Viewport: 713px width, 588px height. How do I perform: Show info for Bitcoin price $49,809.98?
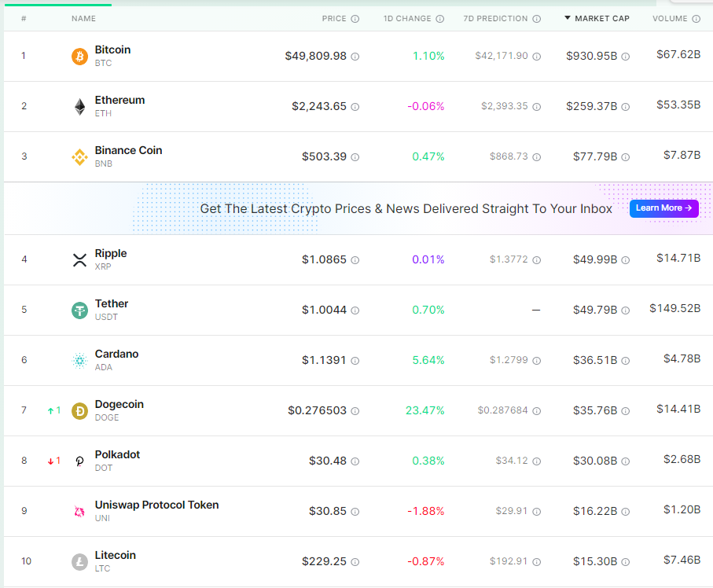(355, 57)
